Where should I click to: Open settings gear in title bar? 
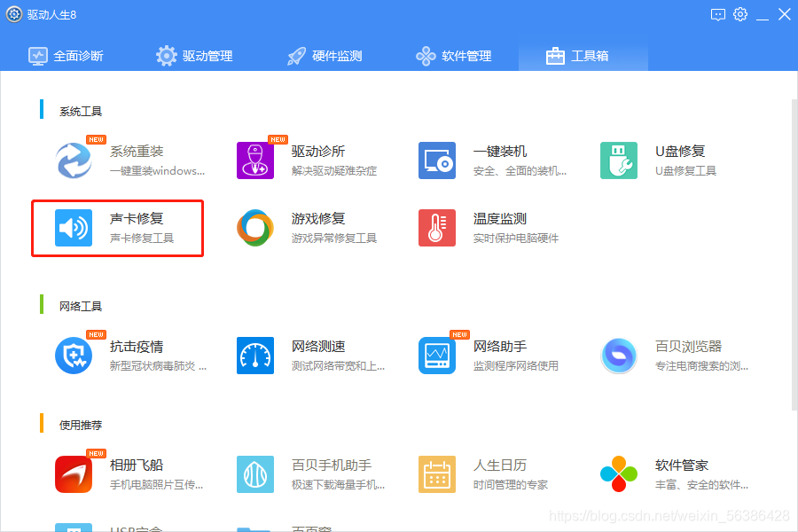[x=740, y=14]
